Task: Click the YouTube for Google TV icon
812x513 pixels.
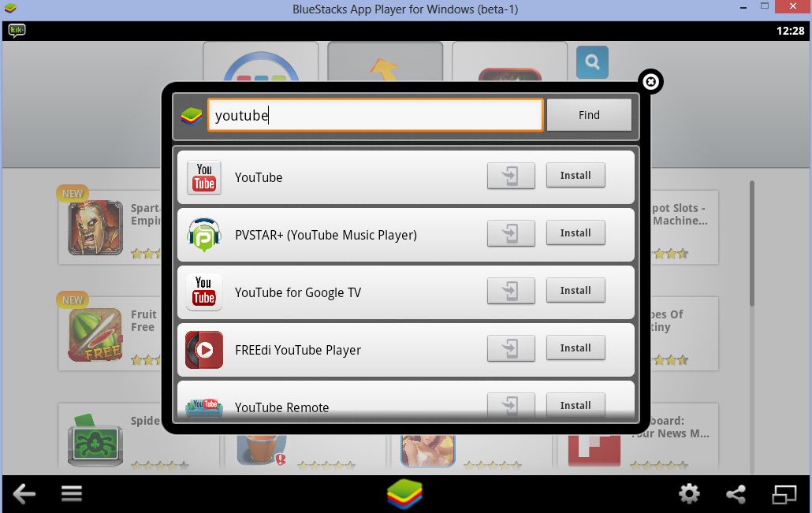Action: pos(204,292)
